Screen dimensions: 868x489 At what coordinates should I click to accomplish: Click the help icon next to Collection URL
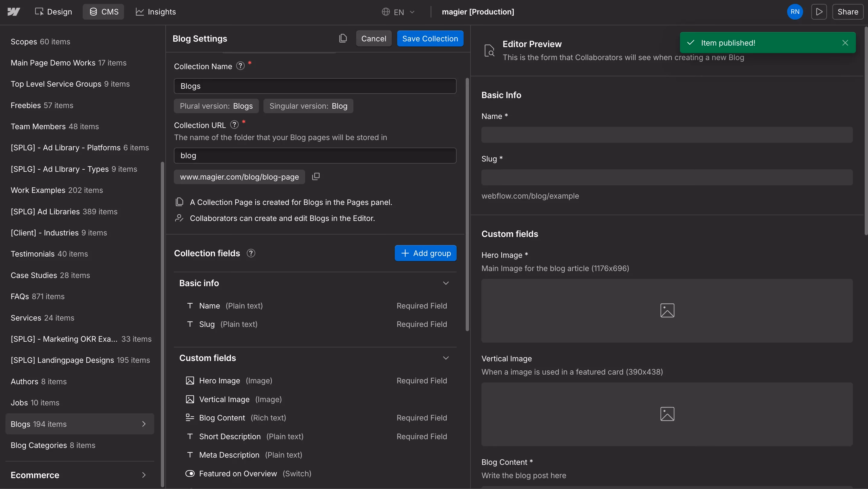234,125
